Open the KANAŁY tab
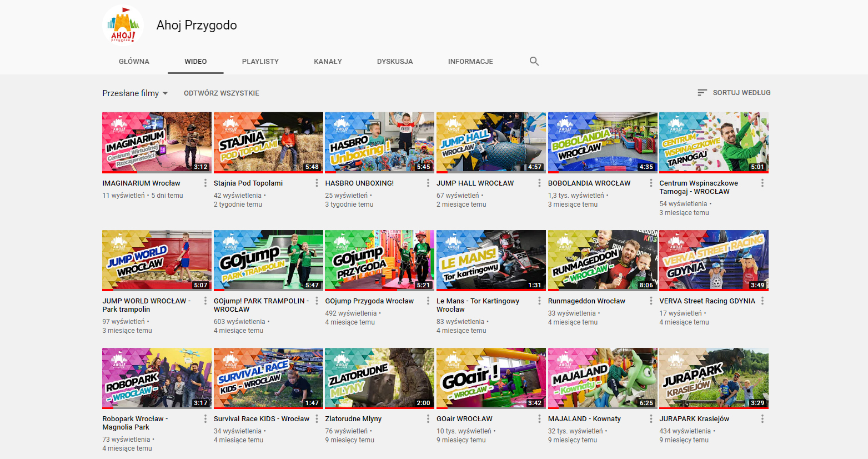 [328, 62]
